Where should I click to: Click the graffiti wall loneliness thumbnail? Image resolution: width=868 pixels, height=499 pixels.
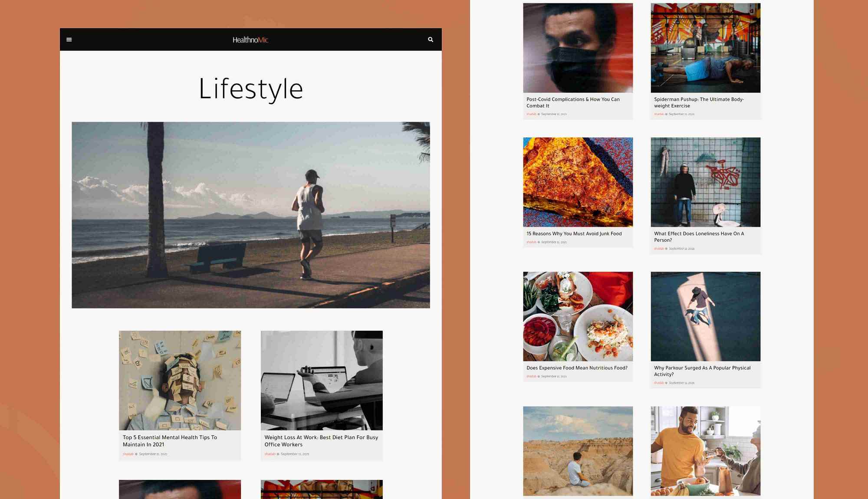pyautogui.click(x=705, y=182)
